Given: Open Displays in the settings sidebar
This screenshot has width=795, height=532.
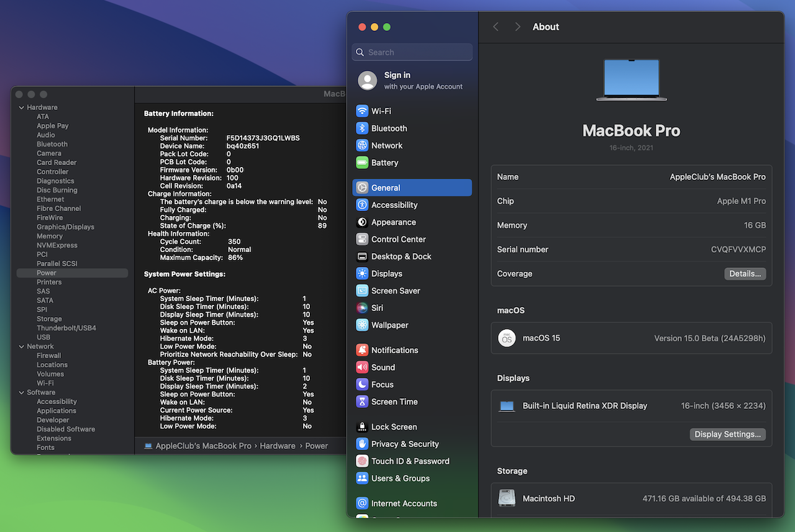Looking at the screenshot, I should [x=412, y=274].
